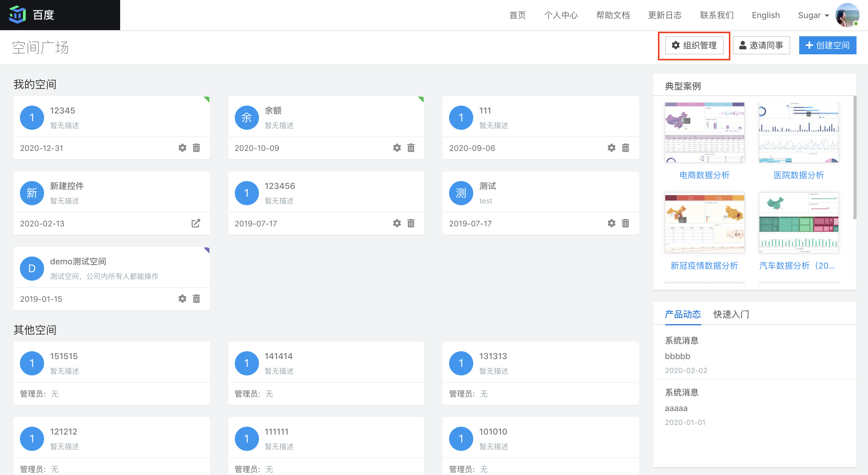Click the avatar of space 101010

click(461, 438)
